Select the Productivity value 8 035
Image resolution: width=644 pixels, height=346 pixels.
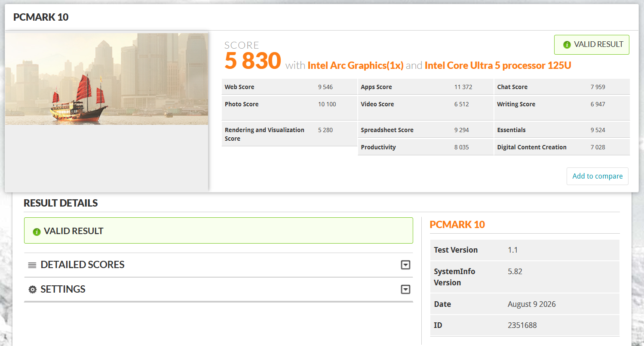(462, 147)
